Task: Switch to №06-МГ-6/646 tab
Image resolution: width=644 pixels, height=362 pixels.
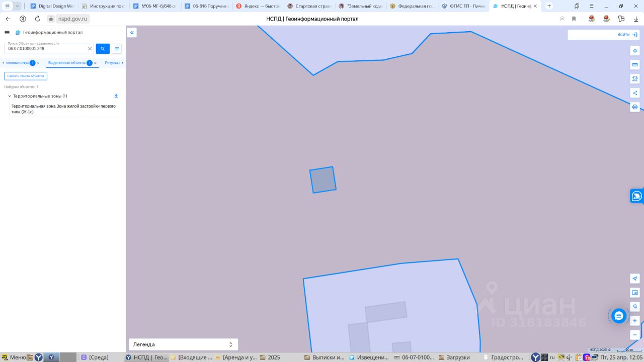Action: pyautogui.click(x=155, y=6)
